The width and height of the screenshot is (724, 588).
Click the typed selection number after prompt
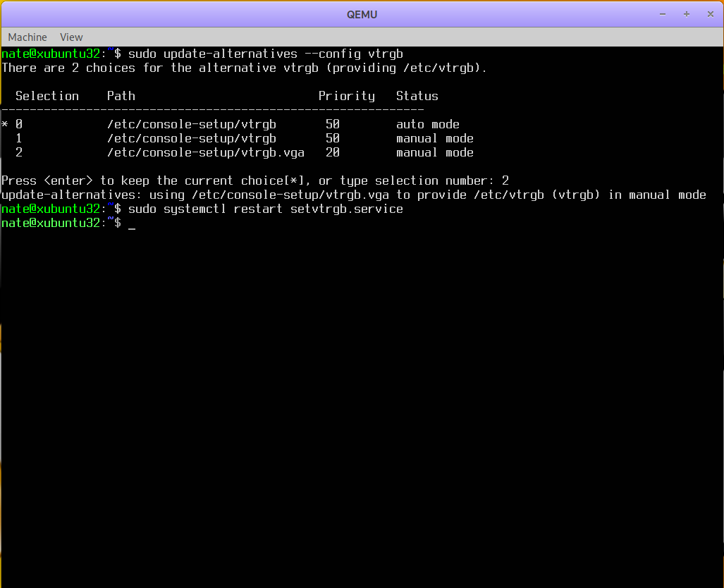point(505,181)
